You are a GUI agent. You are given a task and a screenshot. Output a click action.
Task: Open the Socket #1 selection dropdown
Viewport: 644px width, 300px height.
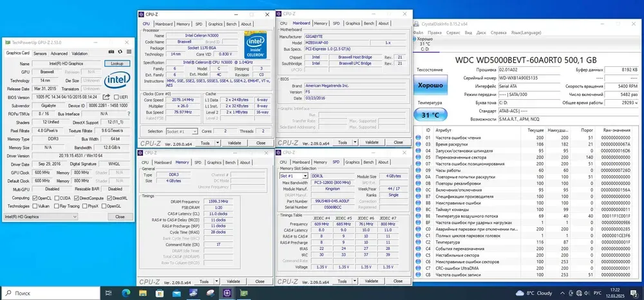182,131
